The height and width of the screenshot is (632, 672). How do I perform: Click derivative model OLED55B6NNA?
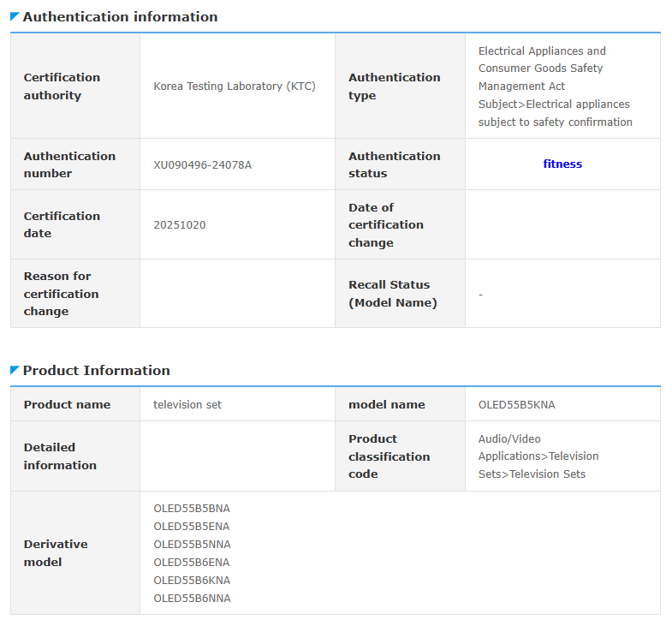pos(192,599)
